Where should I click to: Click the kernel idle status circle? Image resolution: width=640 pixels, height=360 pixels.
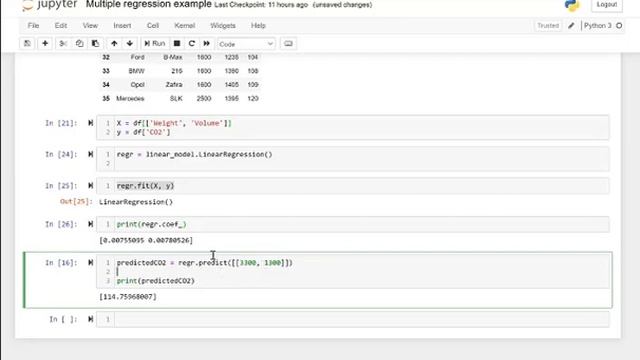[x=619, y=26]
